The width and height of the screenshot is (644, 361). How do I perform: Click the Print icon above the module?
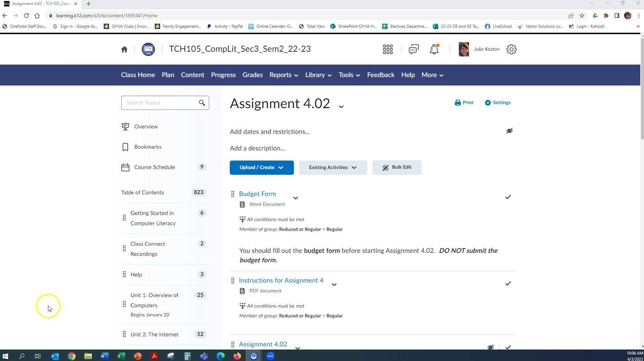(457, 102)
